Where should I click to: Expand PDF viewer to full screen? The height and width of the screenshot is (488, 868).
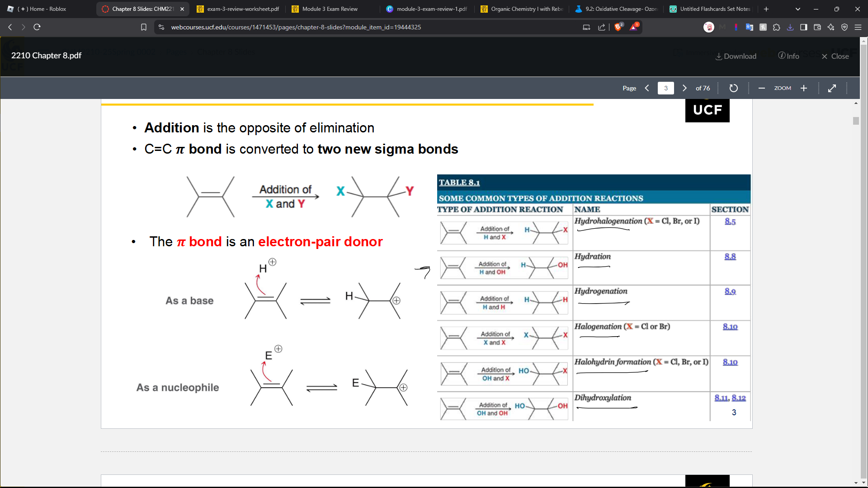(x=832, y=88)
